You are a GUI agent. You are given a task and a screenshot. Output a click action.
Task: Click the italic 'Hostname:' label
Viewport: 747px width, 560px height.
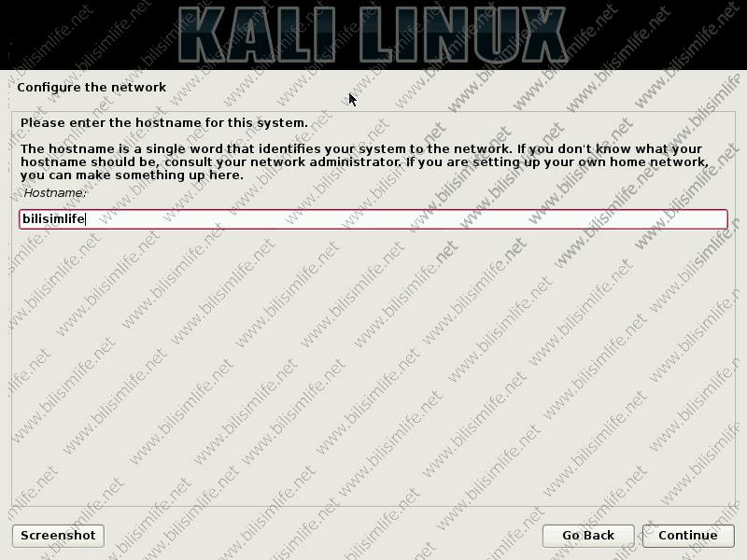coord(55,193)
